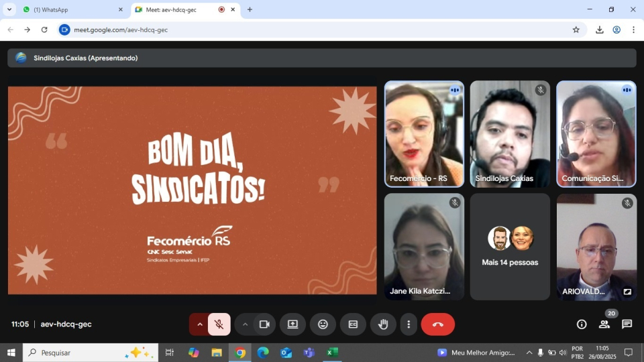Open Excel from the Windows taskbar
The image size is (644, 362).
332,353
